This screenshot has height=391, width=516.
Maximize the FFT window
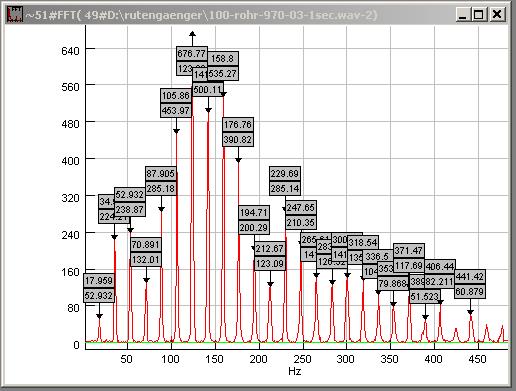coord(478,15)
